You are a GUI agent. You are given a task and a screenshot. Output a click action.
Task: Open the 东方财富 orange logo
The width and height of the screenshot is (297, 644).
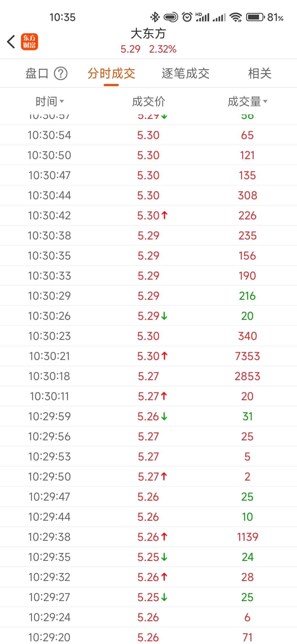click(29, 42)
